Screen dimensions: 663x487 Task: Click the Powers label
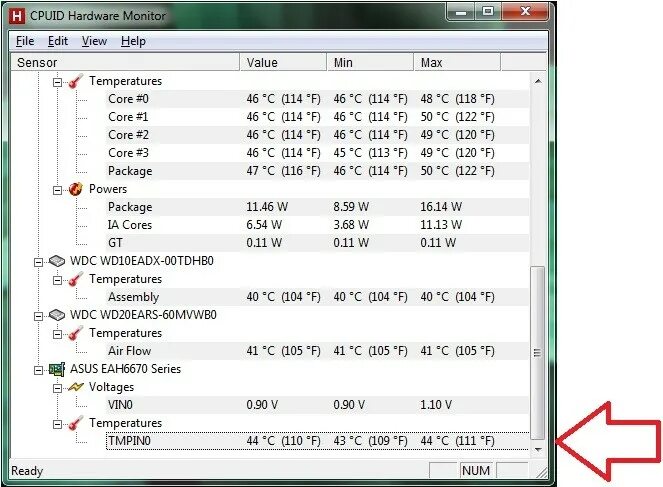tap(108, 189)
